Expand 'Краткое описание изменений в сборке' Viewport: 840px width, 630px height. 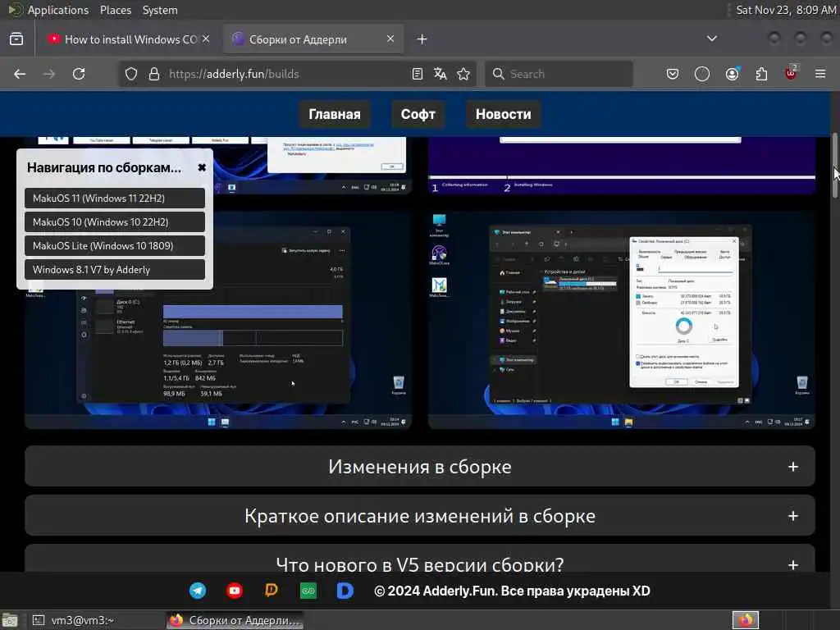pyautogui.click(x=420, y=516)
